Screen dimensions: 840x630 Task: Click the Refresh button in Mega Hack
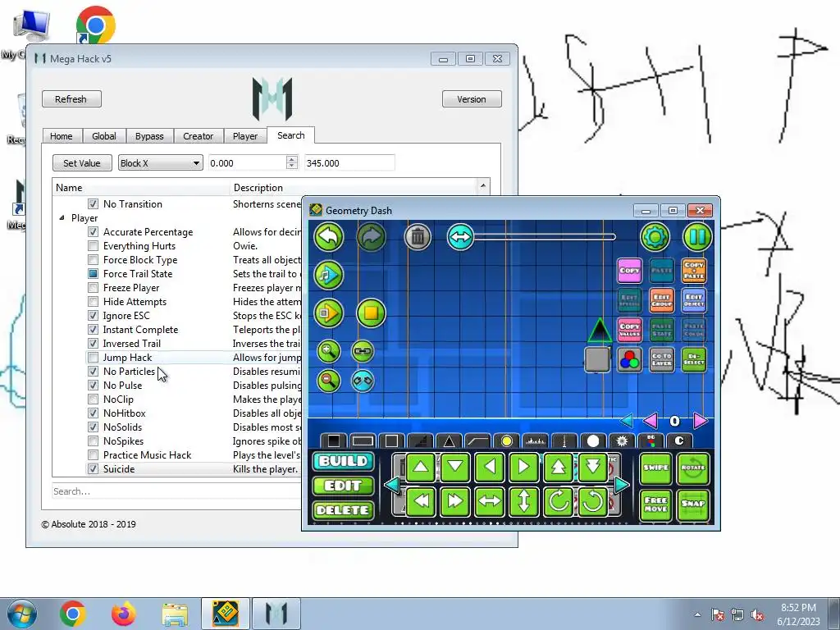coord(71,99)
